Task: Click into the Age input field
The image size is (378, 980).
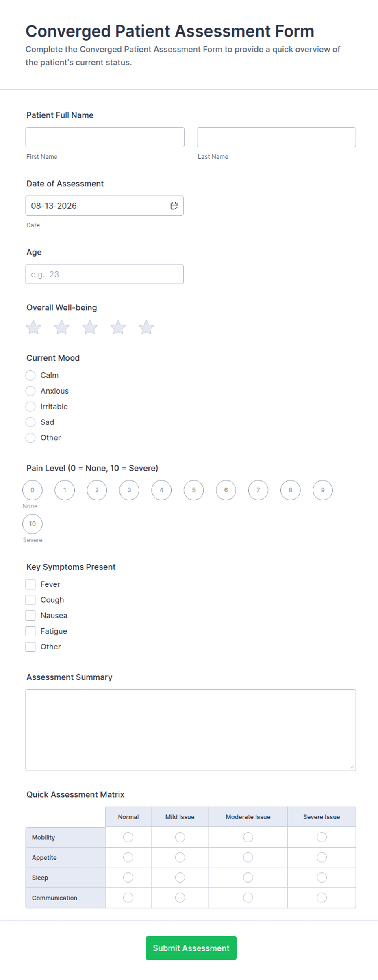Action: (x=104, y=274)
